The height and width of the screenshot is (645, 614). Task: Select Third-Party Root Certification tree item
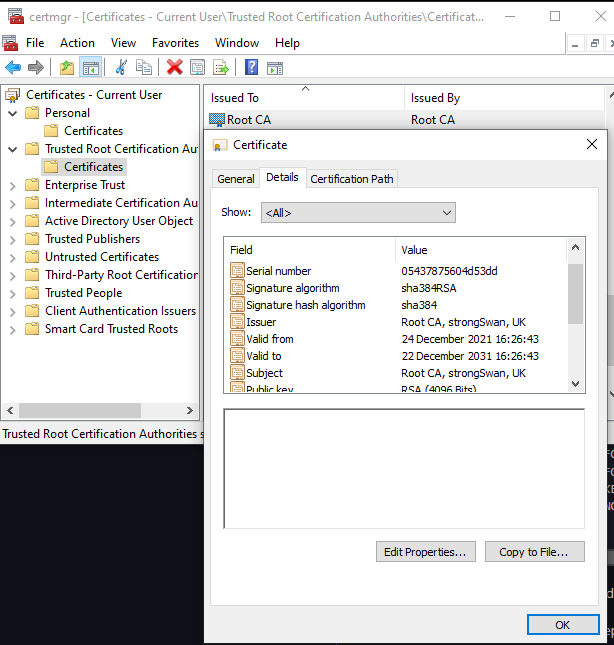[121, 275]
